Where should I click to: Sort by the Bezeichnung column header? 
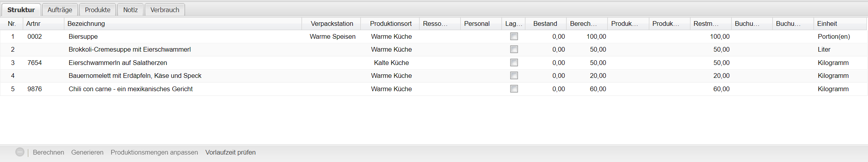pos(86,23)
